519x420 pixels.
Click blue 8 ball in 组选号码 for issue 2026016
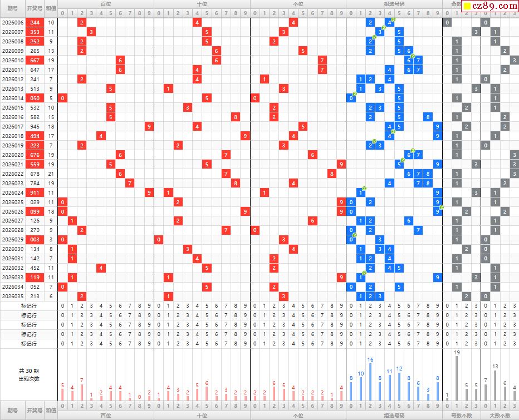pos(427,117)
